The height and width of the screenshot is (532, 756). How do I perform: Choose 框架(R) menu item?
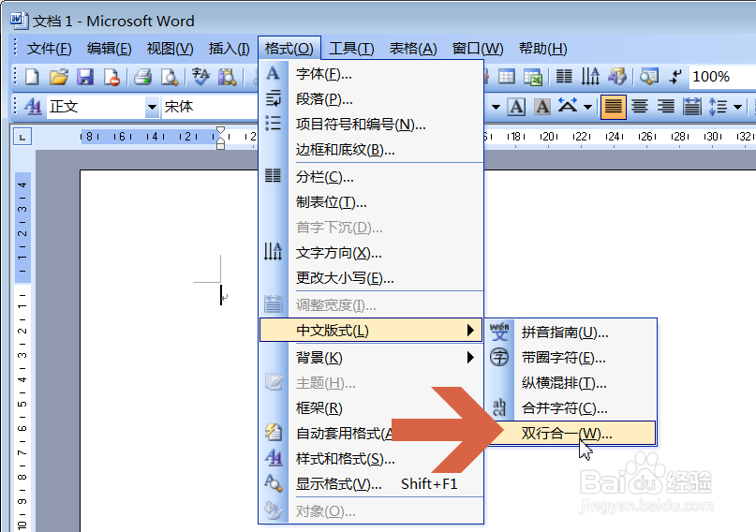coord(371,408)
